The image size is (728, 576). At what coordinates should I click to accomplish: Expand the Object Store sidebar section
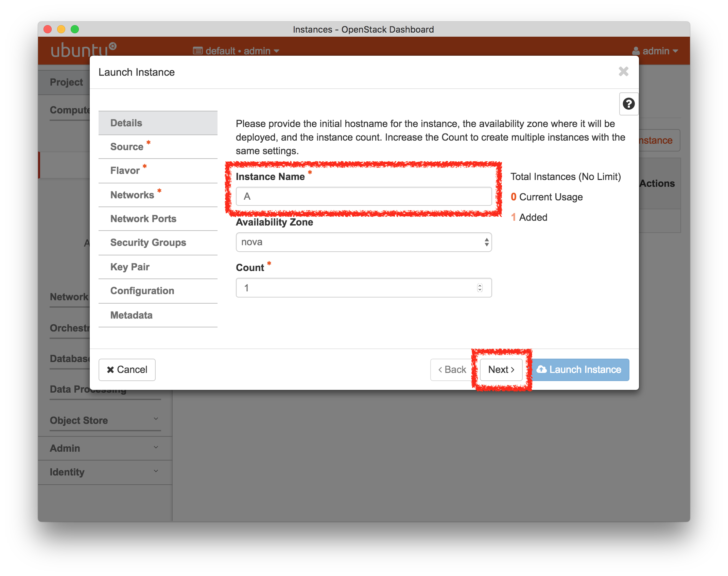click(x=105, y=420)
